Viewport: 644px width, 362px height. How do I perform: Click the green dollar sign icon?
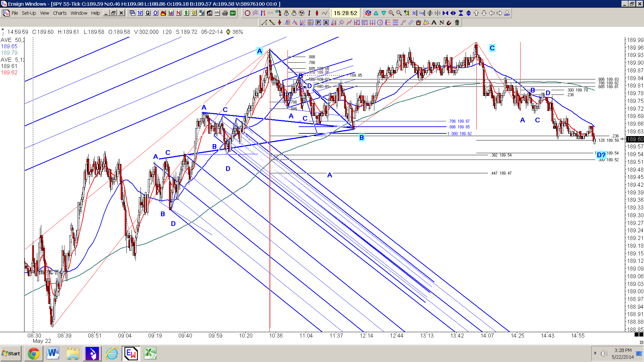click(186, 13)
